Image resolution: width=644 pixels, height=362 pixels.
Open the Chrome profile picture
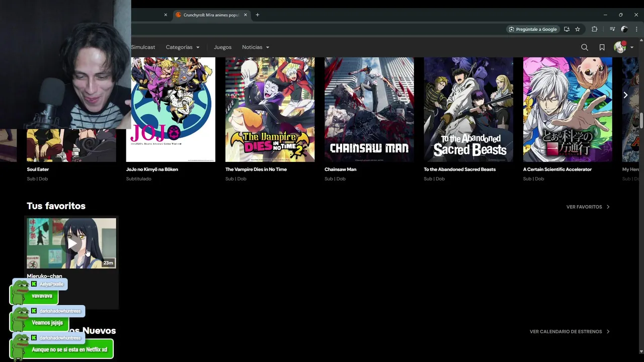click(x=624, y=29)
